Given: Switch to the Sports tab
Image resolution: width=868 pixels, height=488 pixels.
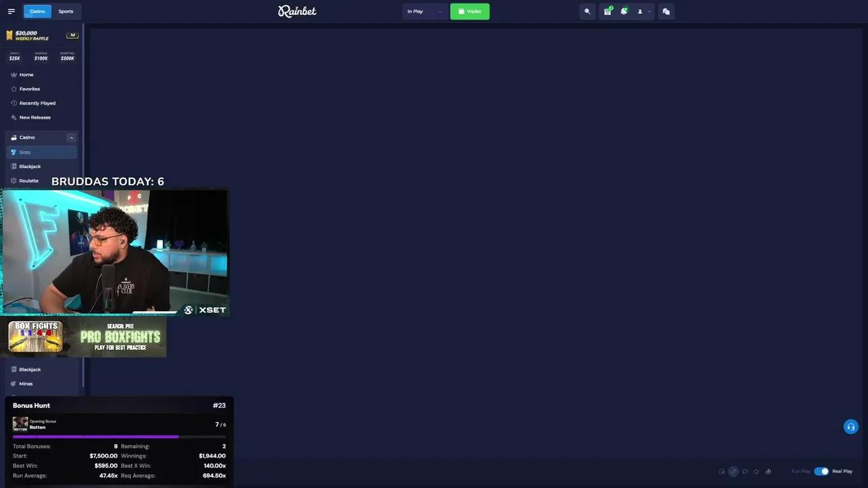Looking at the screenshot, I should 66,12.
